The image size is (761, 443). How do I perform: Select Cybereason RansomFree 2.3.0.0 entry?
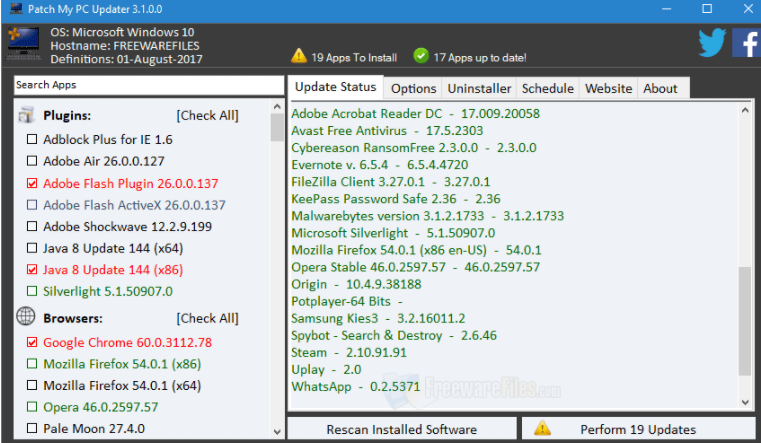[x=414, y=148]
